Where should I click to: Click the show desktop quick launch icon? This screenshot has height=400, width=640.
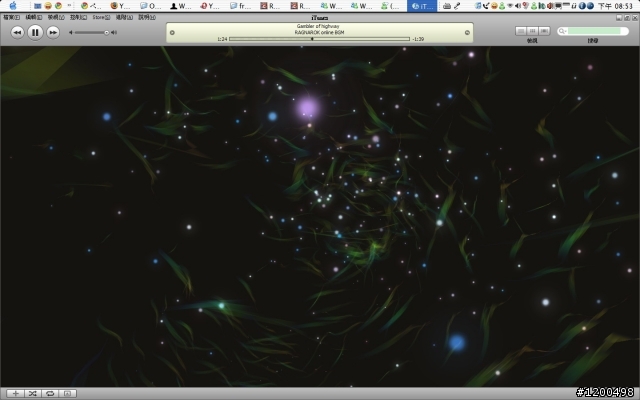(38, 6)
